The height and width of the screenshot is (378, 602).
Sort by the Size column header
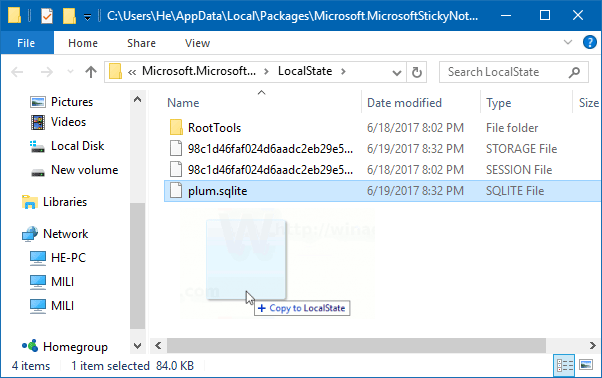pyautogui.click(x=589, y=103)
